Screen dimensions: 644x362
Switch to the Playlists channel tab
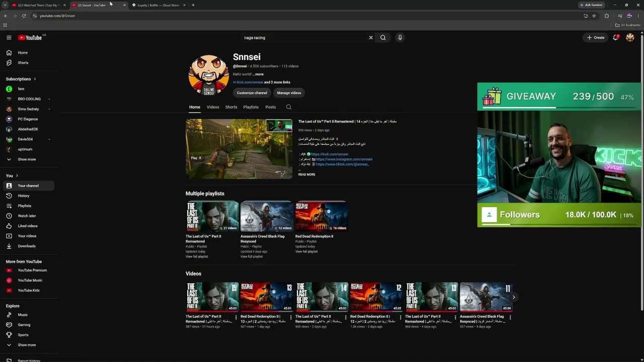click(251, 107)
